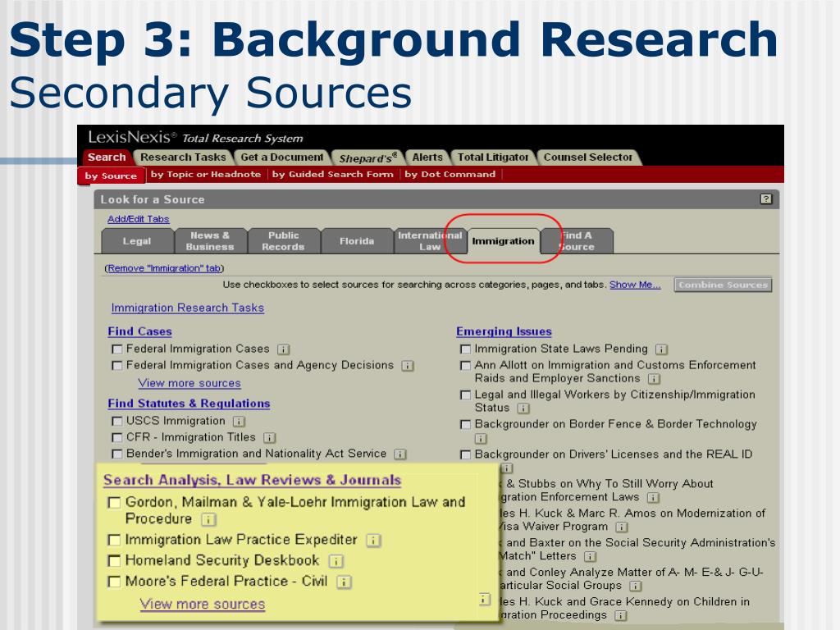The image size is (840, 630).
Task: Show info for Moore's Federal Practice - Civil
Action: point(344,582)
